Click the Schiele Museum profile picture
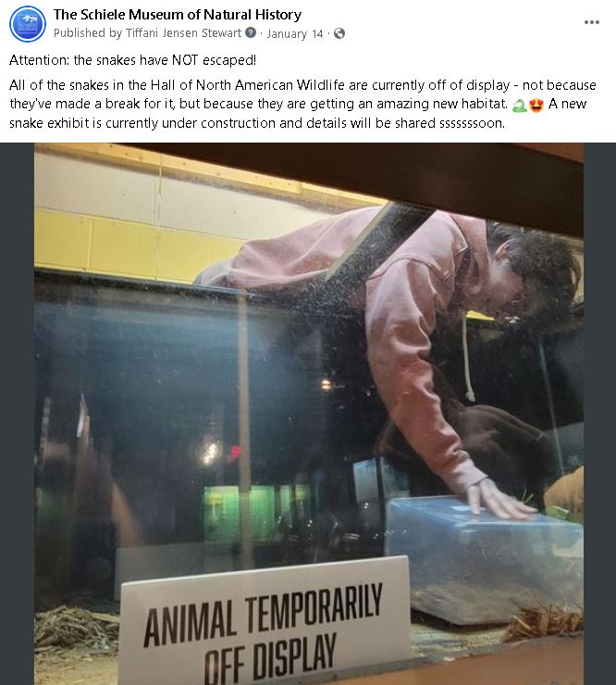616x685 pixels. 27,24
